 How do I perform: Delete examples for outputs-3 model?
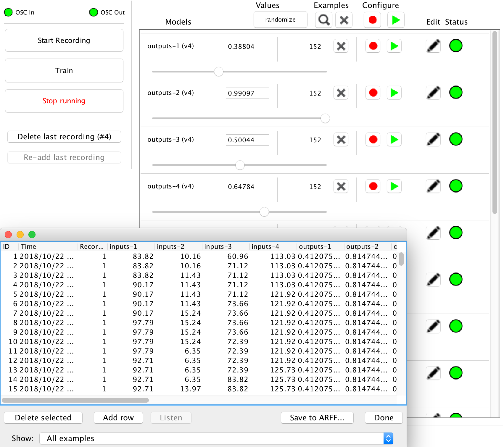341,140
